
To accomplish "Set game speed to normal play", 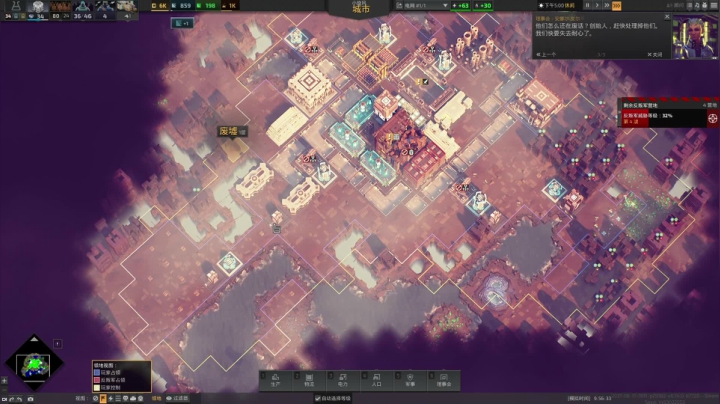I will tap(597, 6).
